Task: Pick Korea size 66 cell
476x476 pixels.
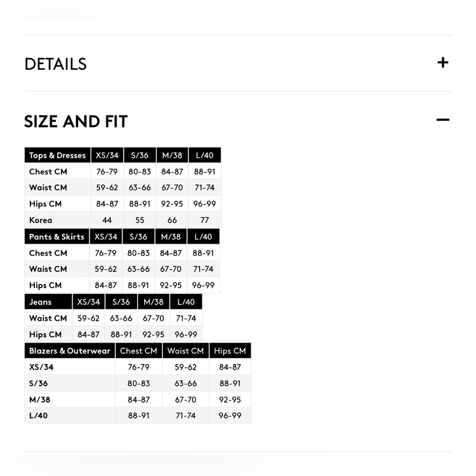Action: pos(172,220)
